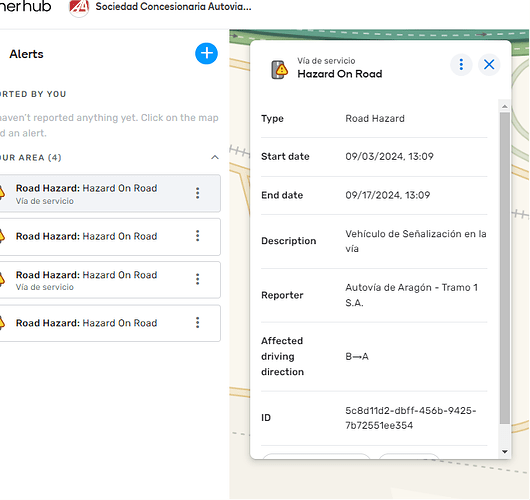Open options menu for the first Road Hazard alert
The height and width of the screenshot is (500, 530).
198,193
